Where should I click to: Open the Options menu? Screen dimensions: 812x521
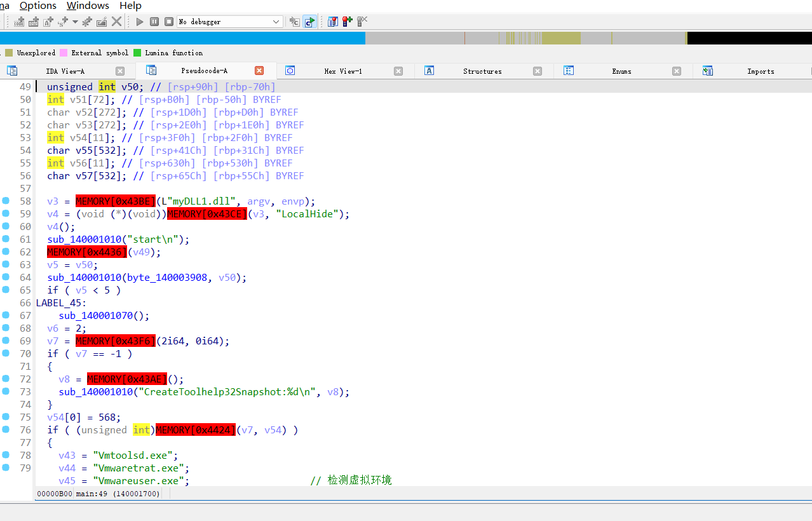[38, 6]
